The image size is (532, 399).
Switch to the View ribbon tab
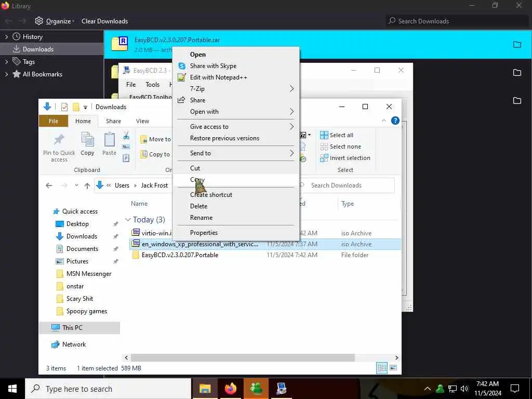coord(142,121)
